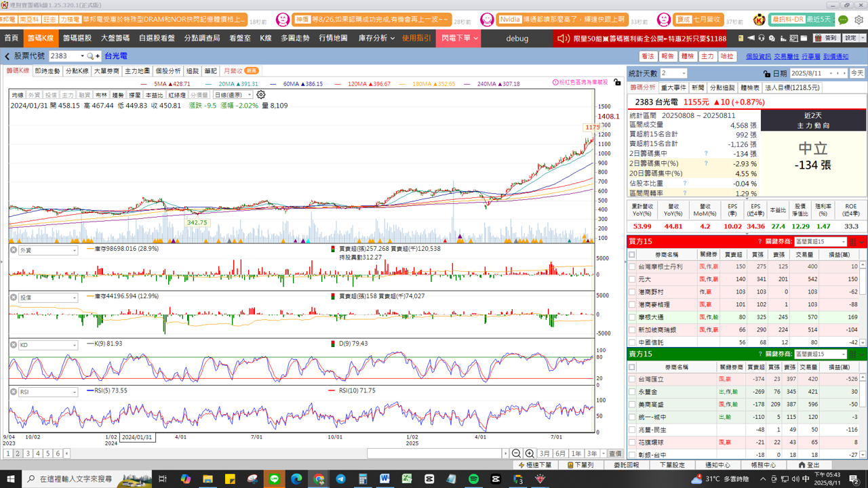Open Telegram from the taskbar

coord(340,479)
